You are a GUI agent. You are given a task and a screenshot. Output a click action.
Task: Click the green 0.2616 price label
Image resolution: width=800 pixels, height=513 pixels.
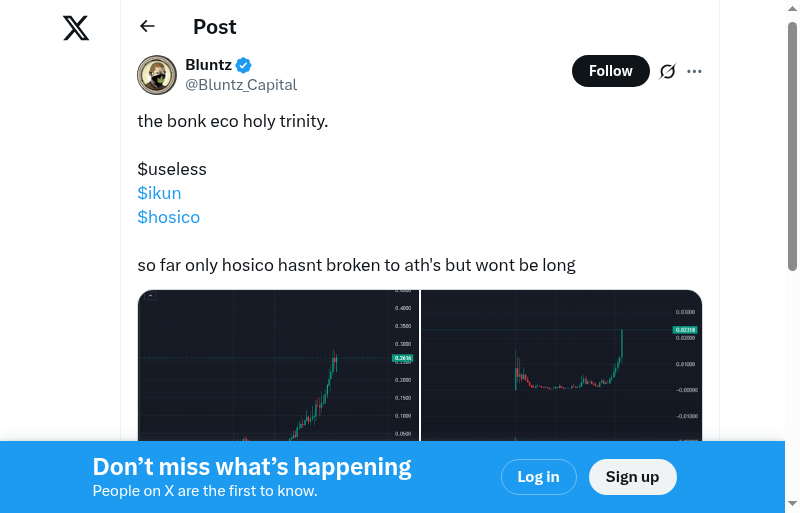(403, 358)
